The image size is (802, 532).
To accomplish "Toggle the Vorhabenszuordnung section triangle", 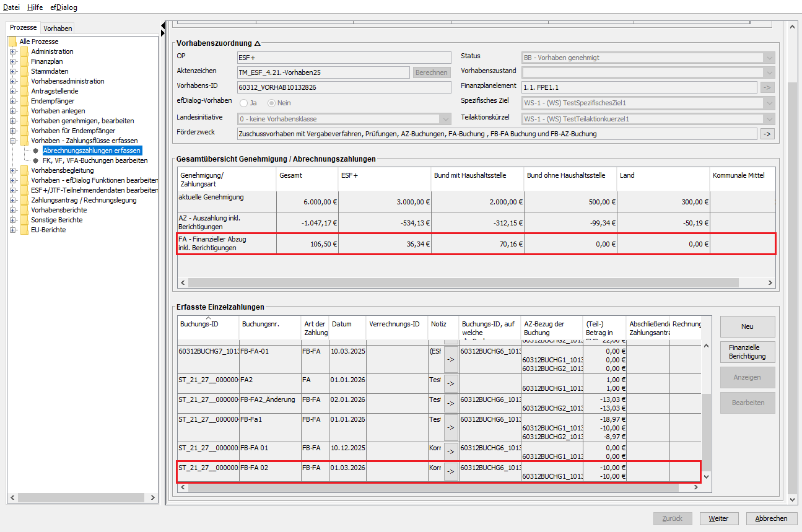I will click(x=258, y=43).
